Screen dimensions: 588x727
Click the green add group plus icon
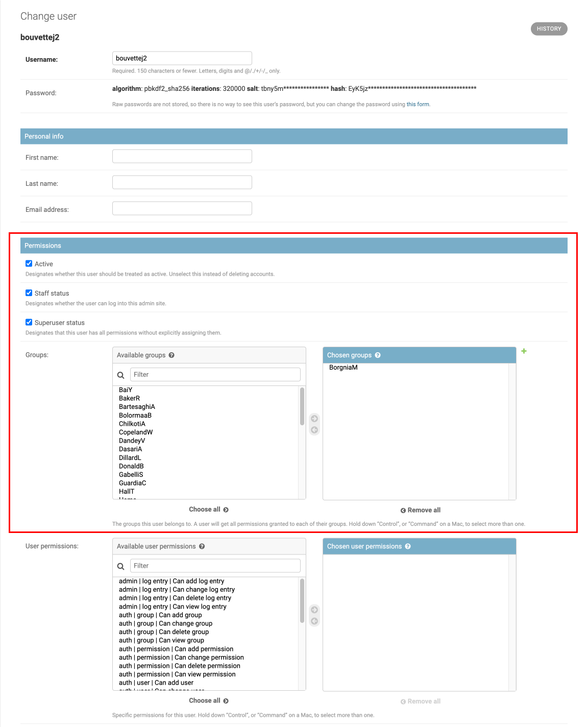coord(524,351)
